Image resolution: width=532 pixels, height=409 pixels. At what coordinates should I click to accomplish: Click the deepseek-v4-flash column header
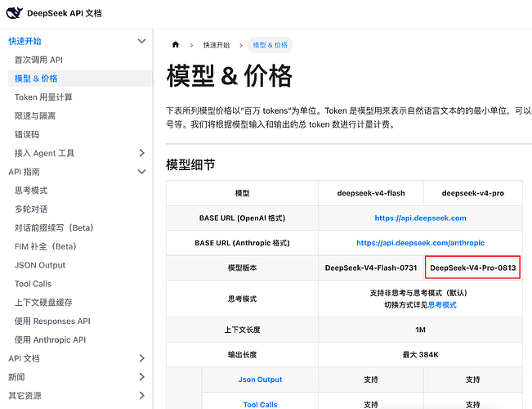click(x=371, y=193)
